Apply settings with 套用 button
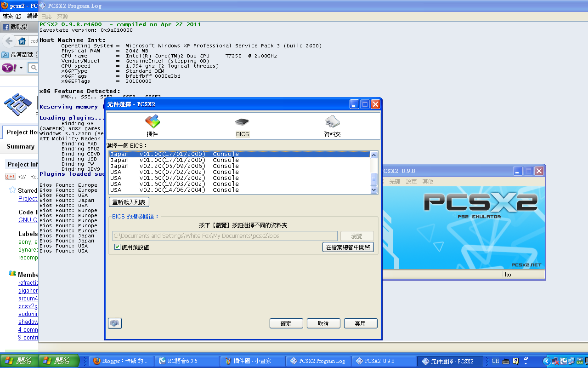Image resolution: width=588 pixels, height=368 pixels. click(x=361, y=323)
